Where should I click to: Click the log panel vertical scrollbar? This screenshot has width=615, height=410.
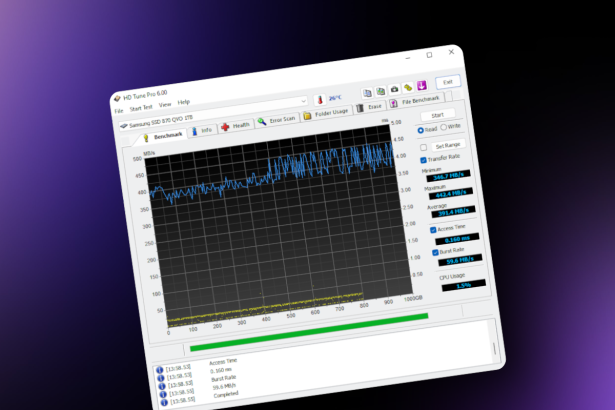tap(495, 348)
